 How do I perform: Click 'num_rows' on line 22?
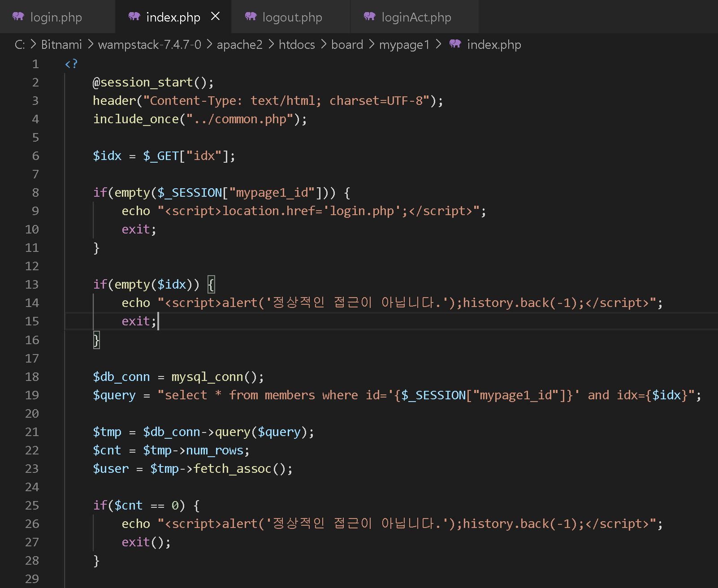[x=215, y=450]
